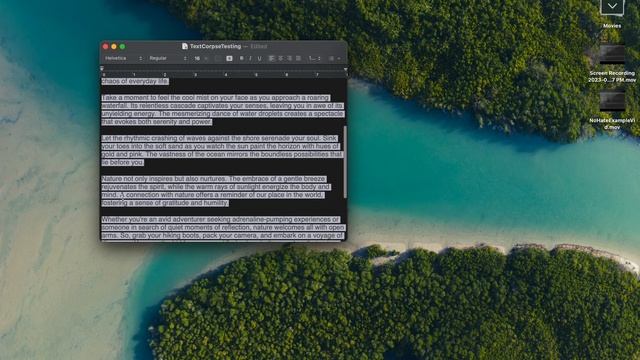This screenshot has width=640, height=360.
Task: Open the line spacing dropdown
Action: point(314,58)
